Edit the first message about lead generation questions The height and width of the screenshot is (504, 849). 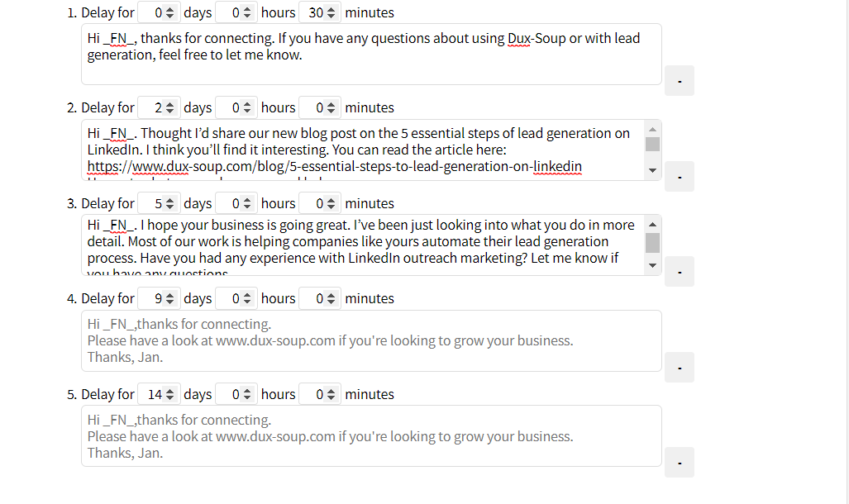click(x=371, y=55)
